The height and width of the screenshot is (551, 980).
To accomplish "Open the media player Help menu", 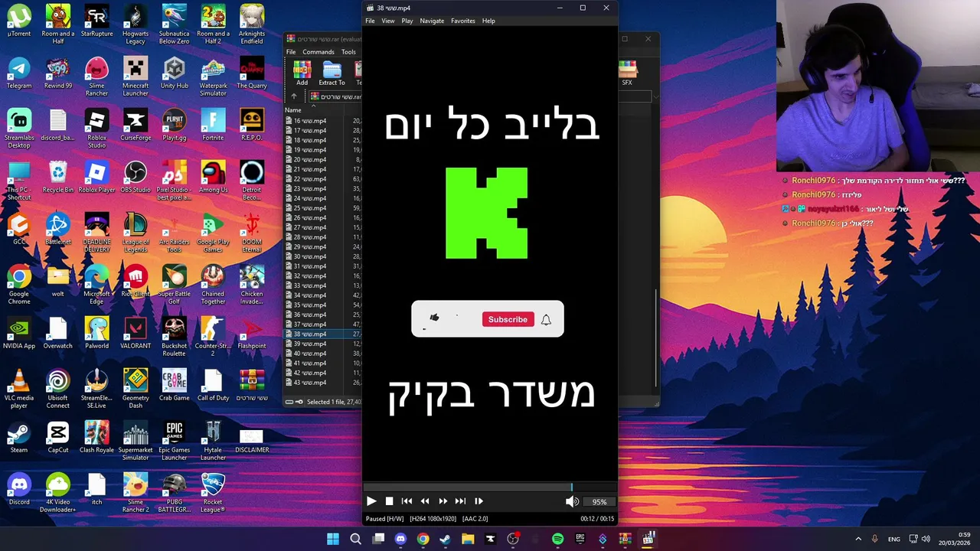I will coord(488,21).
